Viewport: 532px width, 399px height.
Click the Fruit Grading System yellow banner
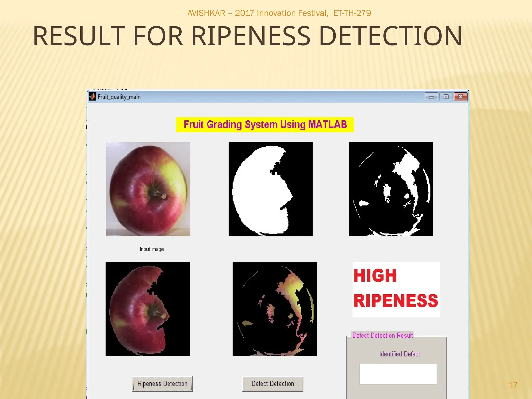[x=265, y=125]
